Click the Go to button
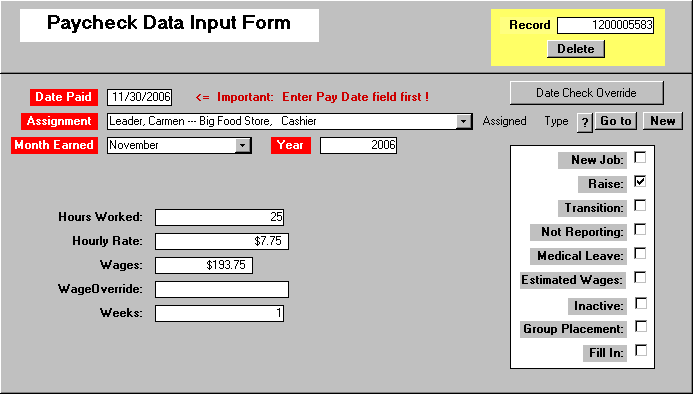This screenshot has width=693, height=394. tap(616, 121)
